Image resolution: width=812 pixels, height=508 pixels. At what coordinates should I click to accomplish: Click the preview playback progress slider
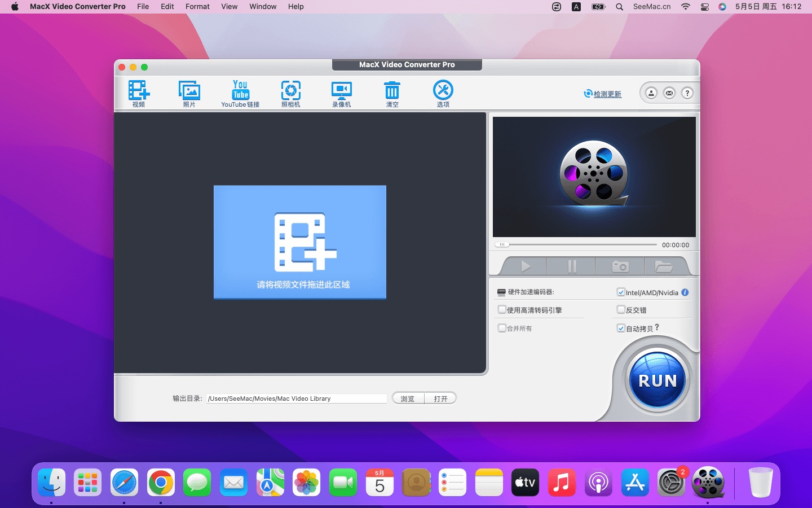575,245
